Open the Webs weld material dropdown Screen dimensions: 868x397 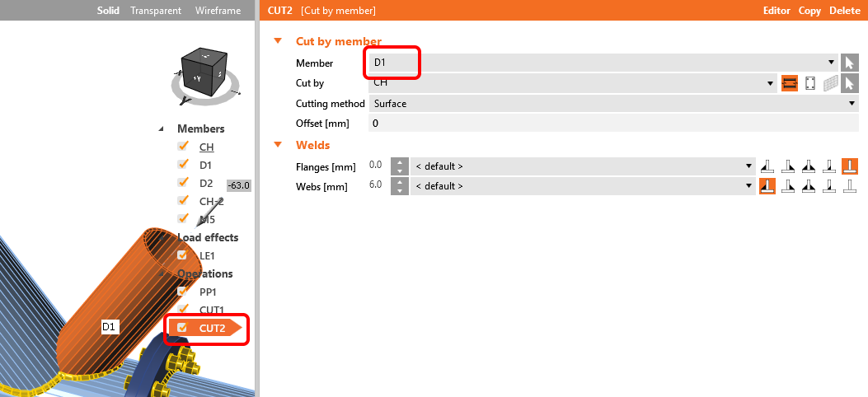click(582, 186)
